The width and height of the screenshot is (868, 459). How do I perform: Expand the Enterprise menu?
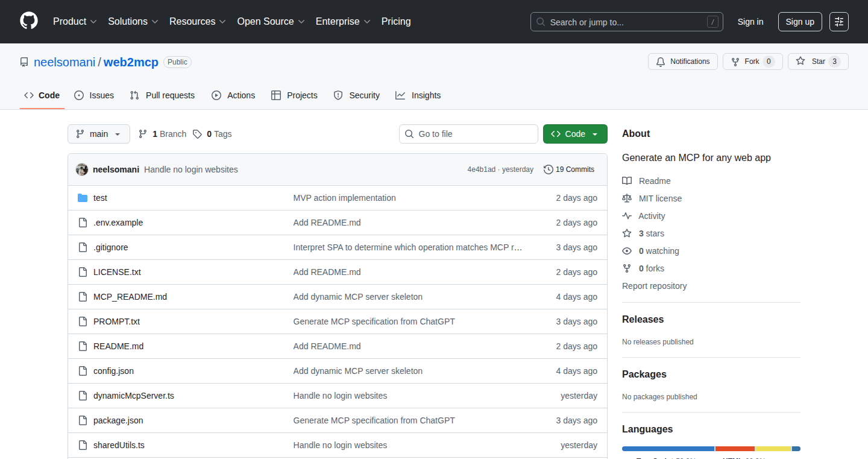343,21
